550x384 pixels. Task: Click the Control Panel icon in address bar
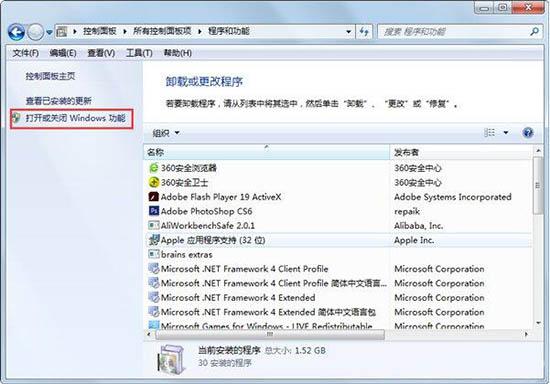tap(62, 32)
